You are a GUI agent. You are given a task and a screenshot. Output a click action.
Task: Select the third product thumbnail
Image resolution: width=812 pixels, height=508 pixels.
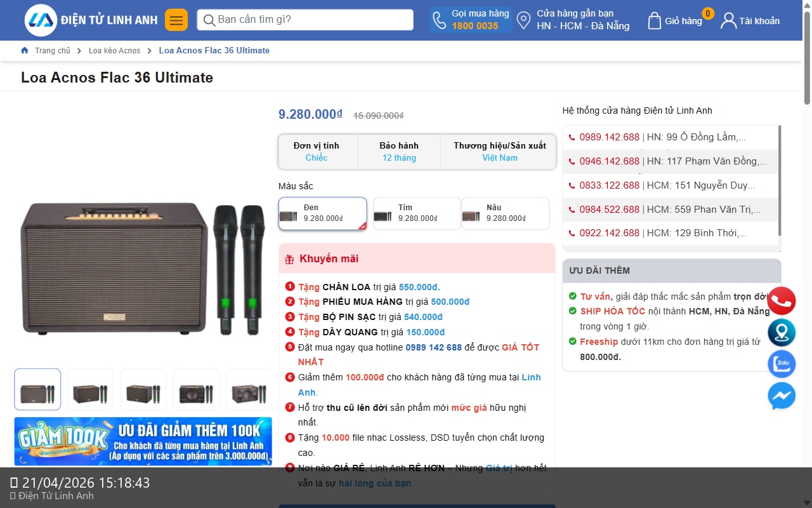click(x=143, y=389)
